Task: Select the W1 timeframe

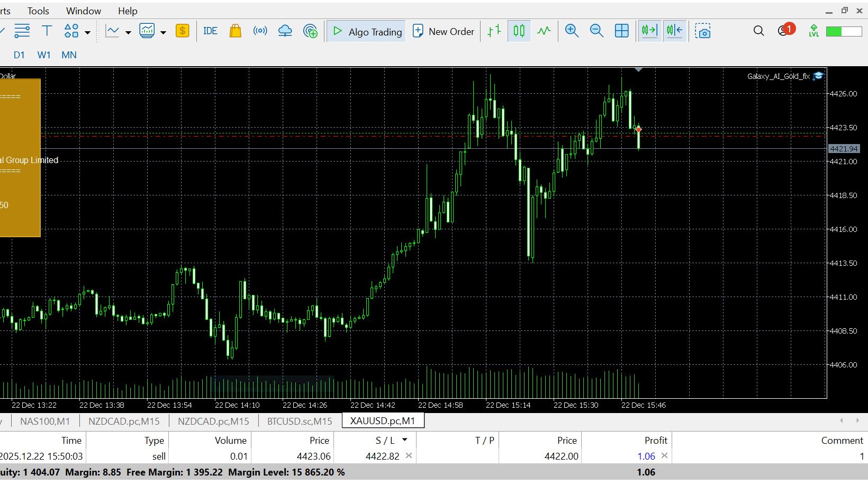Action: tap(44, 55)
